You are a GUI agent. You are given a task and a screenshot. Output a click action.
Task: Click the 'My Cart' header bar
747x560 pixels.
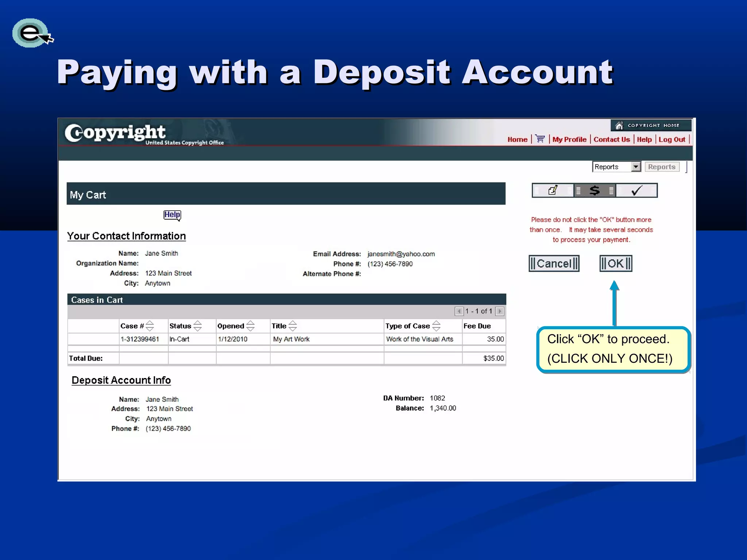[286, 194]
